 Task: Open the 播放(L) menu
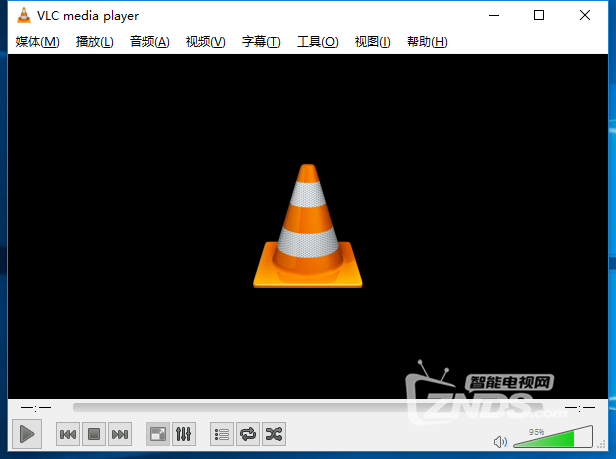tap(95, 41)
